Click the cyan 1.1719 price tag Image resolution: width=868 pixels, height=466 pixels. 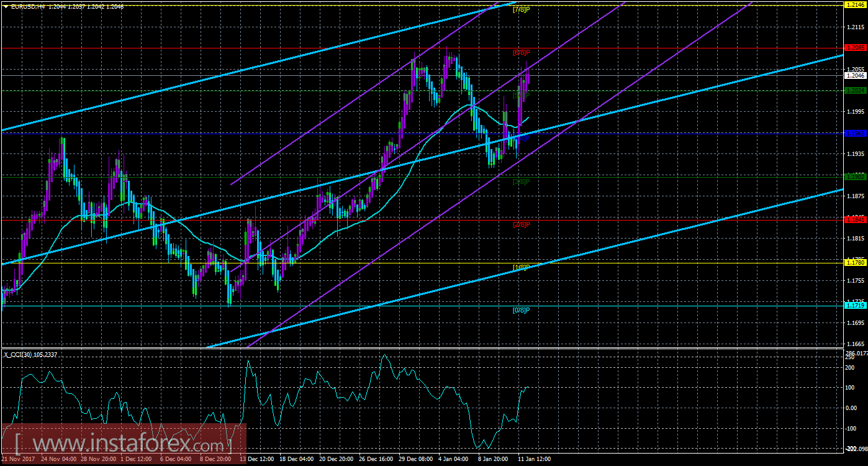(x=856, y=305)
